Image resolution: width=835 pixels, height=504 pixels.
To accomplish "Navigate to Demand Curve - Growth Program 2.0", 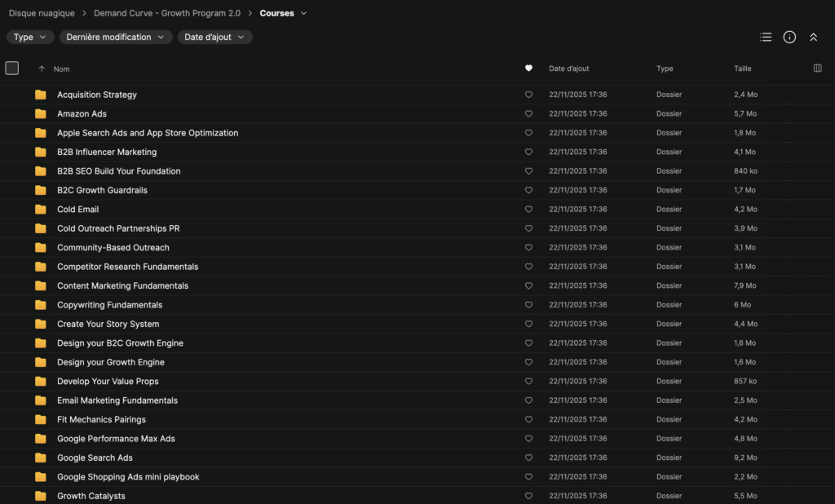I will pos(167,13).
